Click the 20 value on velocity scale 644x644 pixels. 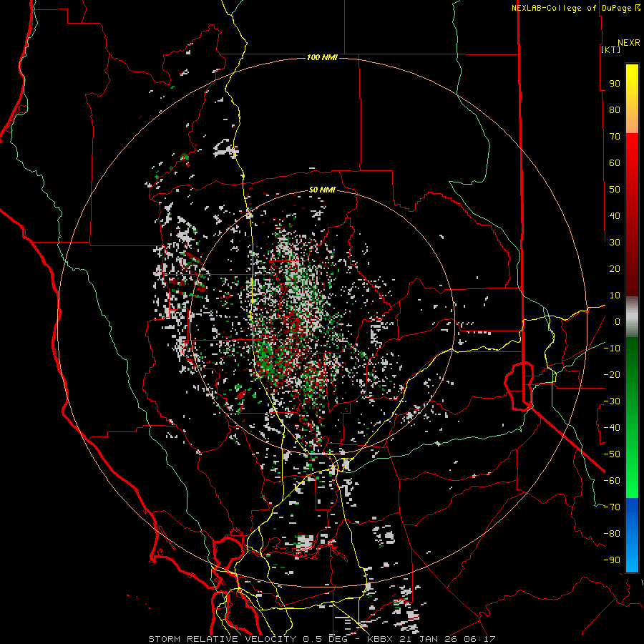(x=615, y=269)
